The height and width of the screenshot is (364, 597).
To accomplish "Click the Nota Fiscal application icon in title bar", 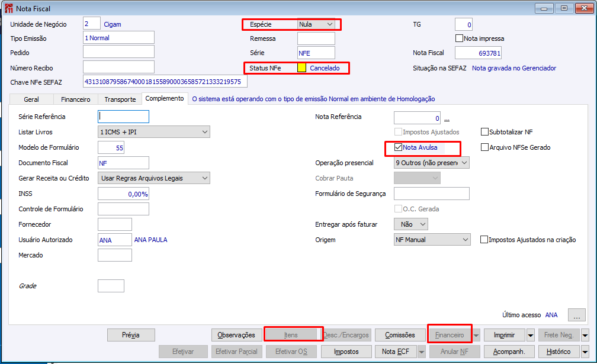I will [9, 8].
